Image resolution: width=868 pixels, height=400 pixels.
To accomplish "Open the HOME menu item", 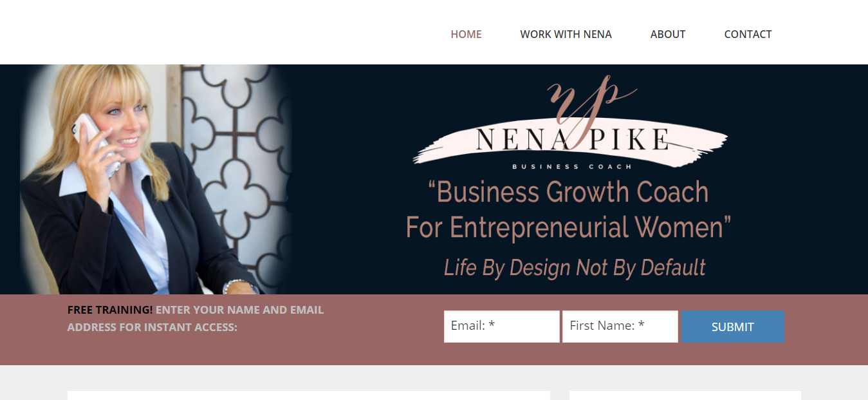I will tap(466, 34).
